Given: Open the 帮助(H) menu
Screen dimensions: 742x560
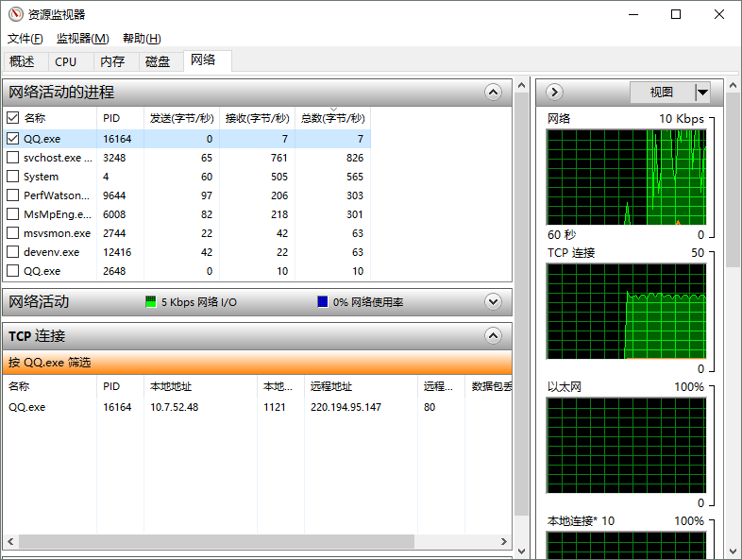Looking at the screenshot, I should pos(142,39).
